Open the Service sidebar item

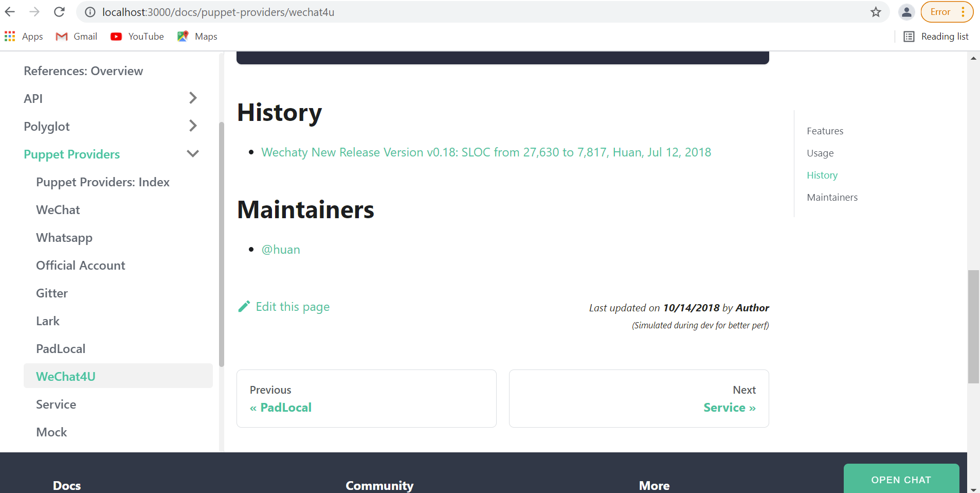[56, 404]
